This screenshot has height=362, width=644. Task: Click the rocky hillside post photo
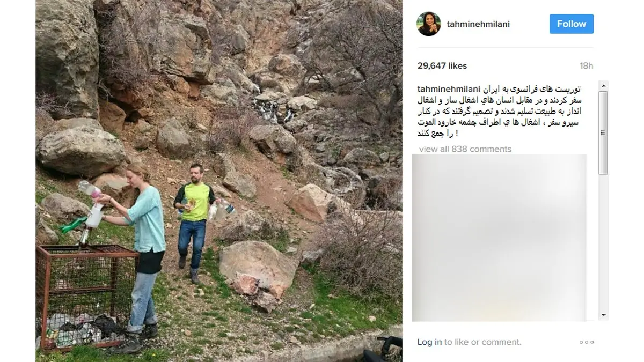pyautogui.click(x=219, y=181)
